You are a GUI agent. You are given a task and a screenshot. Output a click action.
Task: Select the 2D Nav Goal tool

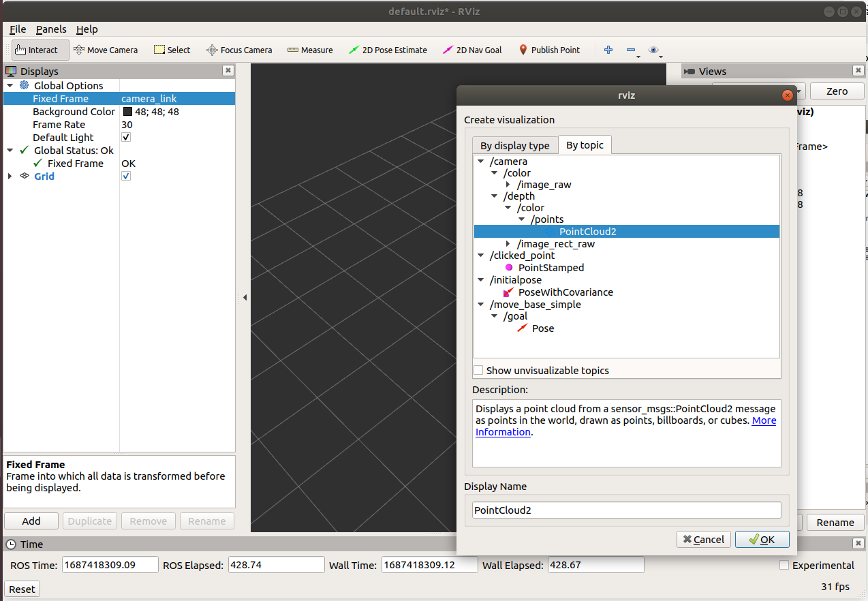click(472, 50)
